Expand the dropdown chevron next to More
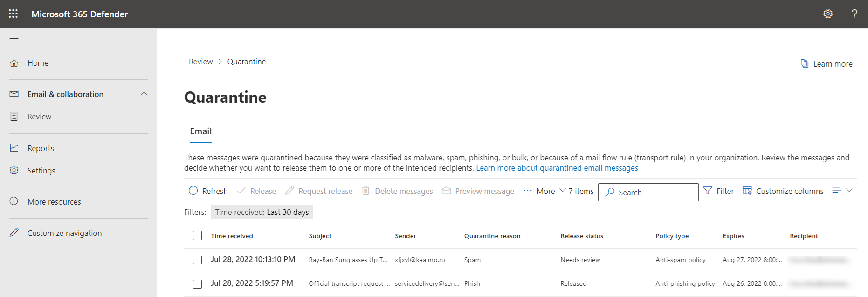The height and width of the screenshot is (297, 868). click(563, 190)
